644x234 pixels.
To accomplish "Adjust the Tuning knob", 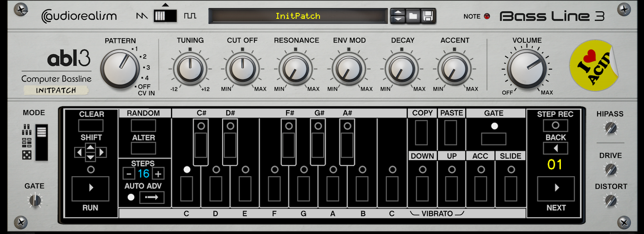I will (x=190, y=68).
